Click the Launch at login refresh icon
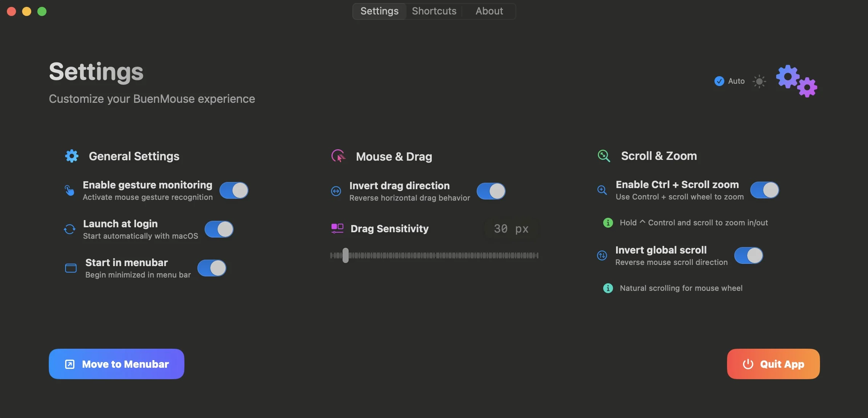Image resolution: width=868 pixels, height=418 pixels. coord(69,229)
